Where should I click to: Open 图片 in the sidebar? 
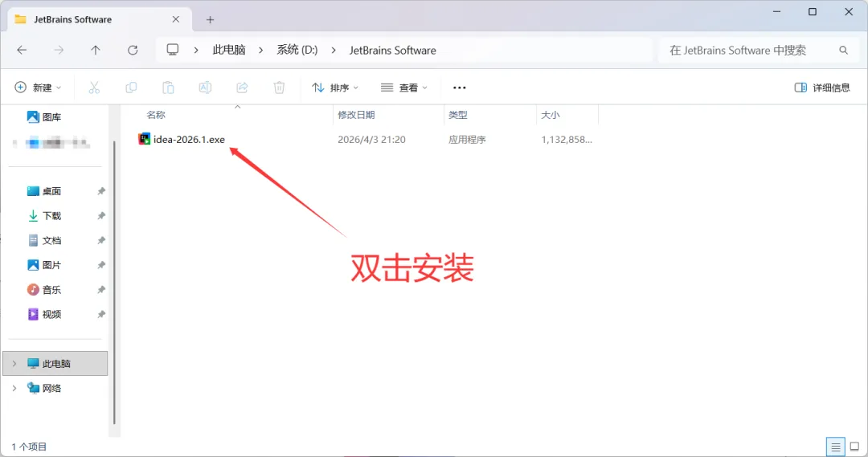(x=44, y=265)
